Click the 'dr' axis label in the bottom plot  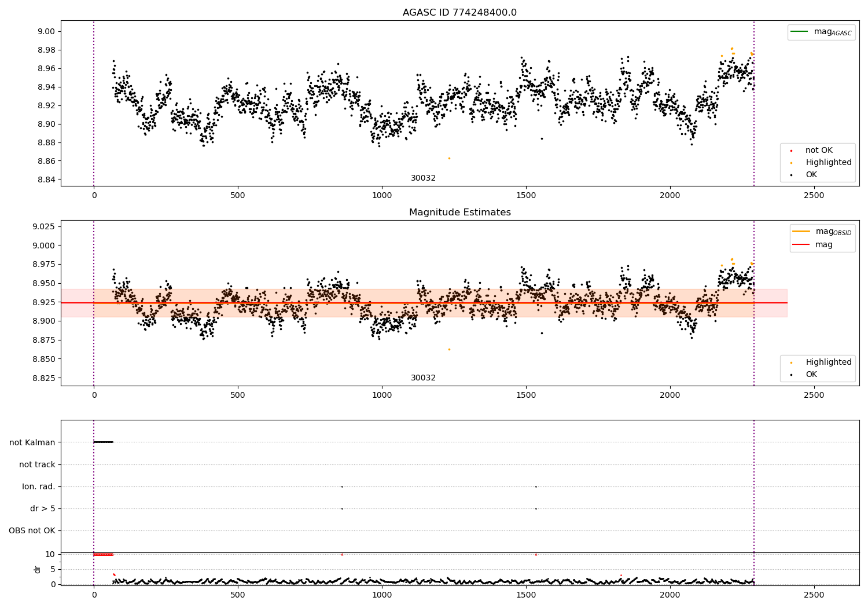(38, 569)
